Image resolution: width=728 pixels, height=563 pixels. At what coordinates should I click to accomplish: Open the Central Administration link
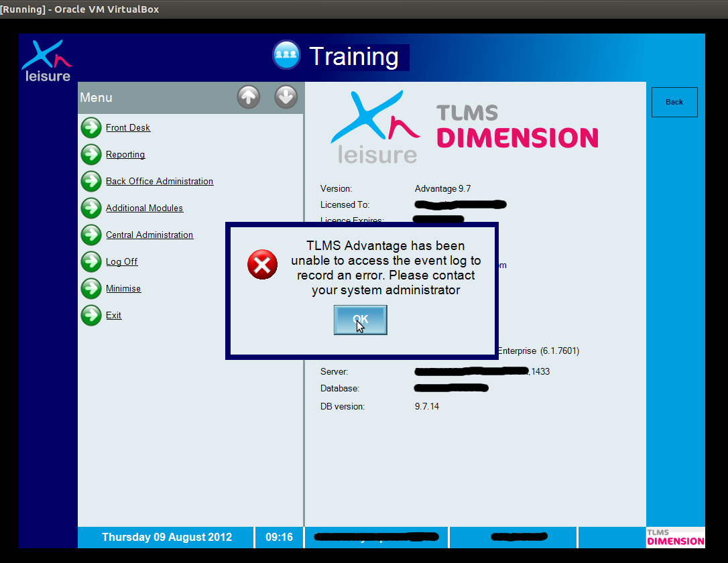(149, 235)
